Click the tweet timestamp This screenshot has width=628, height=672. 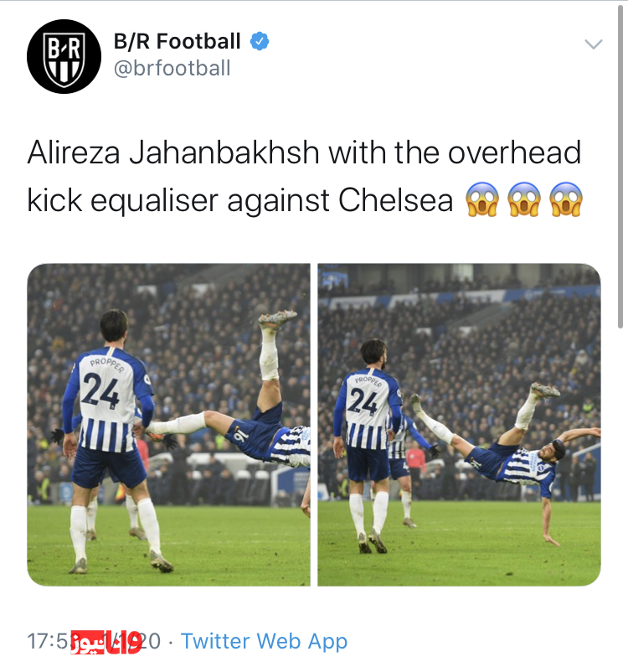pyautogui.click(x=94, y=642)
